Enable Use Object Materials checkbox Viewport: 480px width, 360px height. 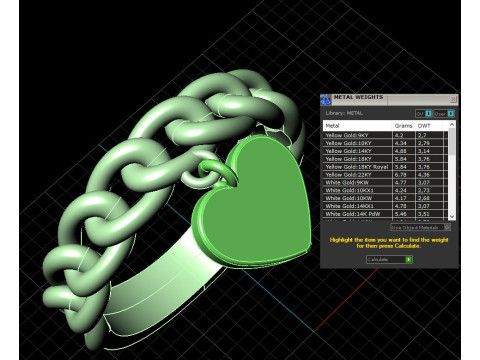[420, 227]
